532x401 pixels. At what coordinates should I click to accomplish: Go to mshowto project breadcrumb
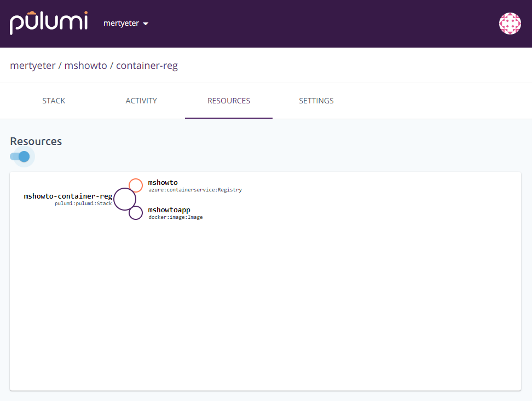pos(85,66)
